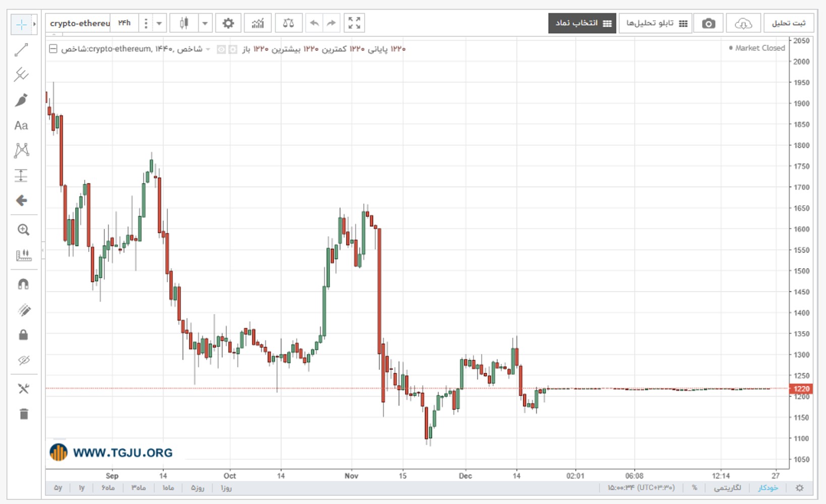Select the crosshair cursor tool
This screenshot has width=826, height=504.
tap(21, 24)
